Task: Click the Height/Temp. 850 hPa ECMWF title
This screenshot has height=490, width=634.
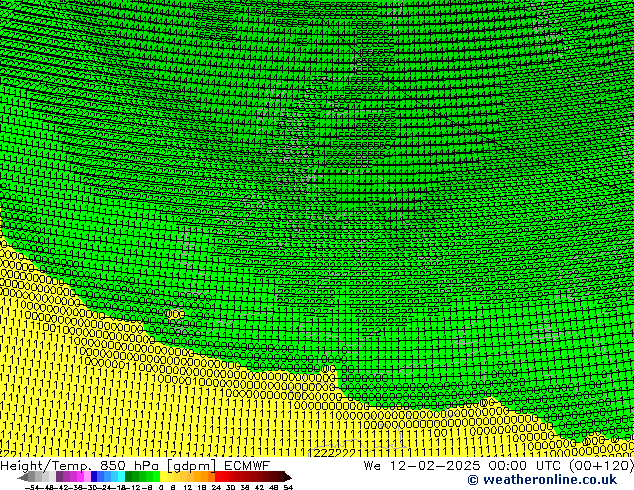Action: point(135,465)
